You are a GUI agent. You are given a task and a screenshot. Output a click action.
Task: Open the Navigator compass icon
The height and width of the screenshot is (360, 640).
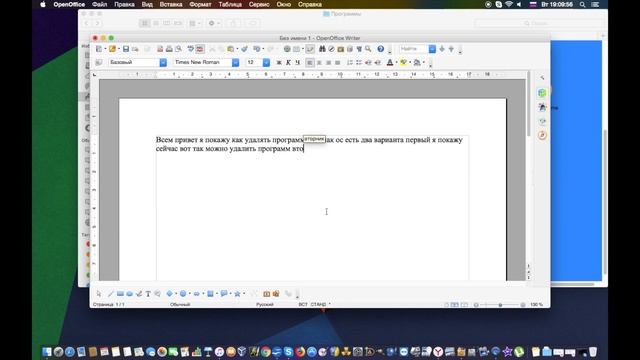point(331,49)
